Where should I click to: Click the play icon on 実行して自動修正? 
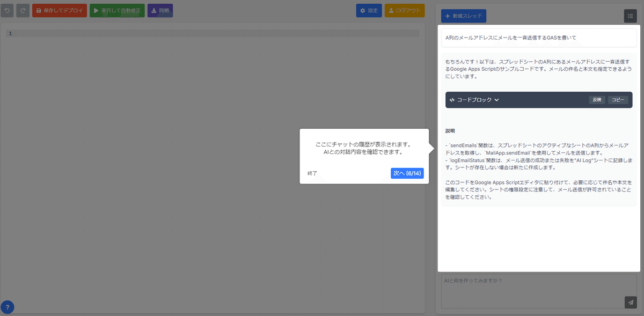[96, 10]
